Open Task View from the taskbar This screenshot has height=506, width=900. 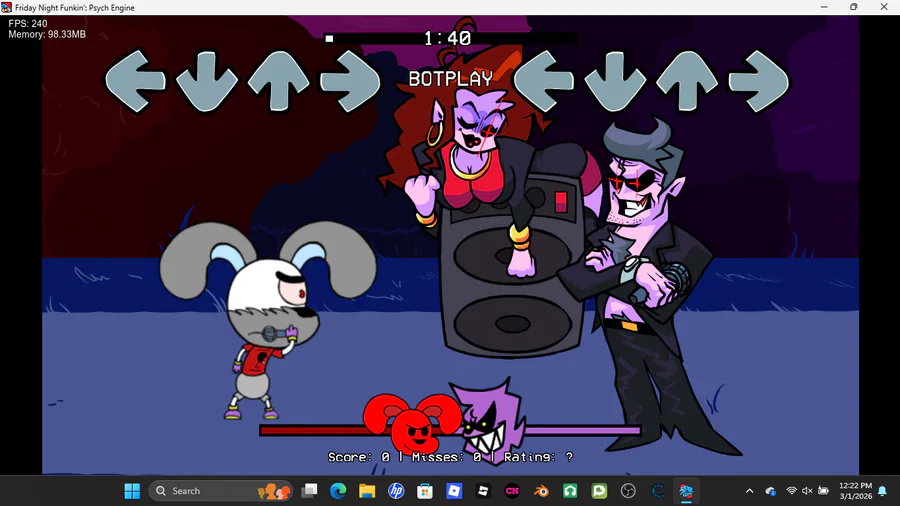(x=309, y=491)
